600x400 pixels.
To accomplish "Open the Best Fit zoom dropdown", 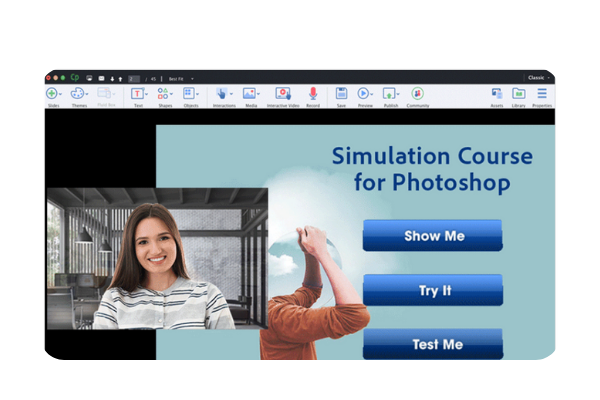I will pyautogui.click(x=181, y=79).
